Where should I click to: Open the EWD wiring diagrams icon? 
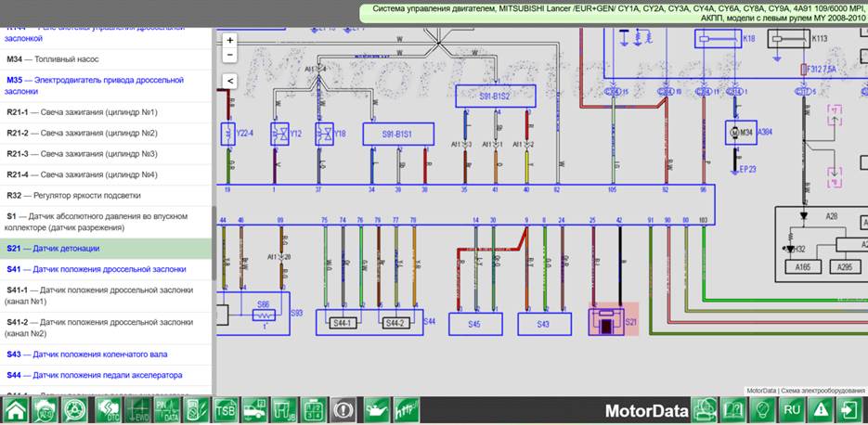[136, 410]
